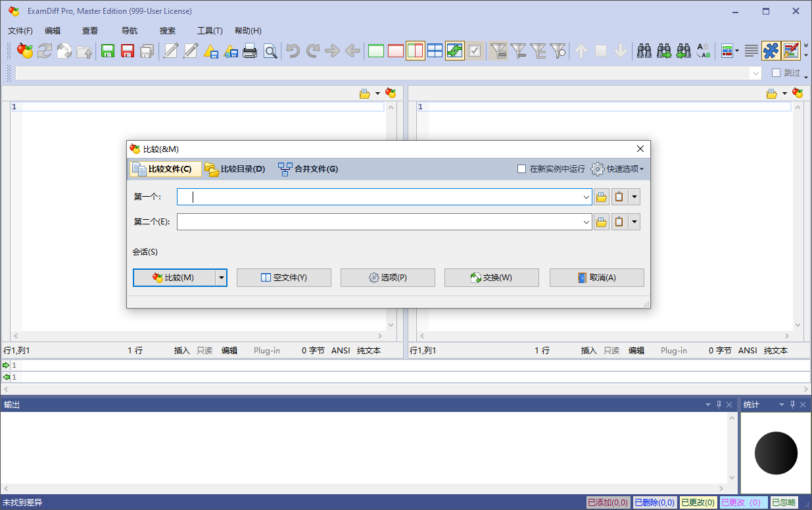Viewport: 812px width, 510px height.
Task: Toggle 只读 in right pane status bar
Action: [x=611, y=351]
